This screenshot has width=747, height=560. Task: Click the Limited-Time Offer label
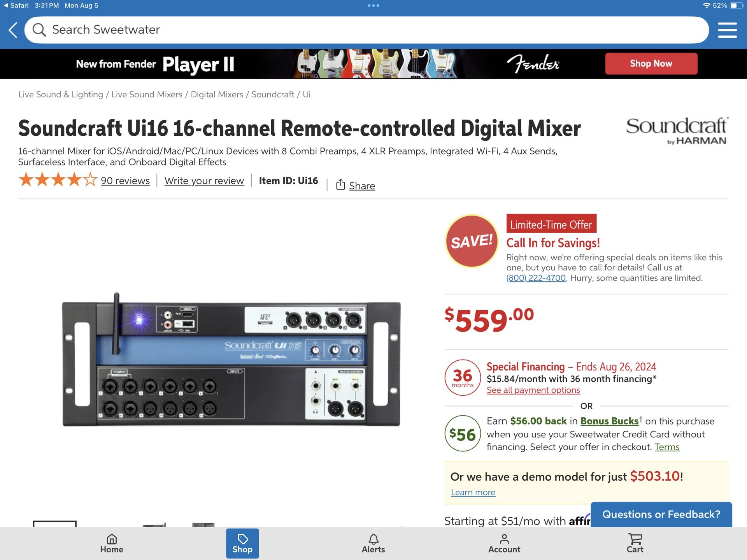pyautogui.click(x=551, y=224)
